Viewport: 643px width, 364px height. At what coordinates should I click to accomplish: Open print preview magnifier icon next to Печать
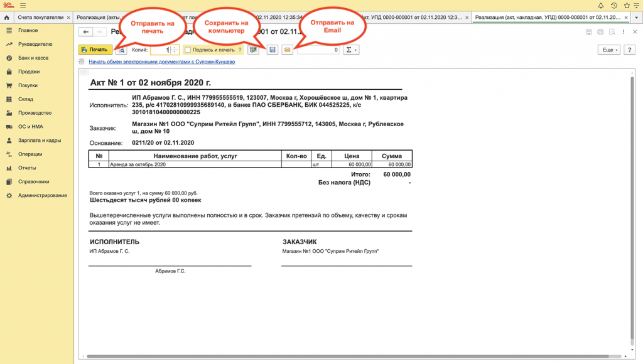122,50
